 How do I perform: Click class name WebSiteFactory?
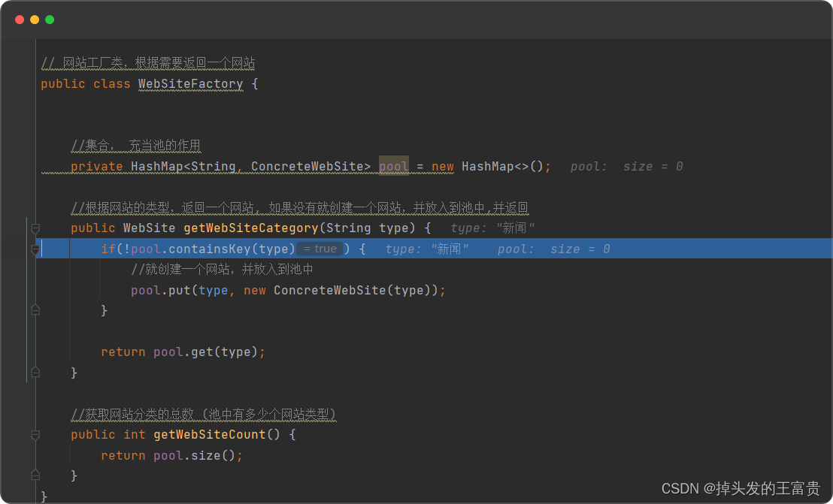coord(190,84)
